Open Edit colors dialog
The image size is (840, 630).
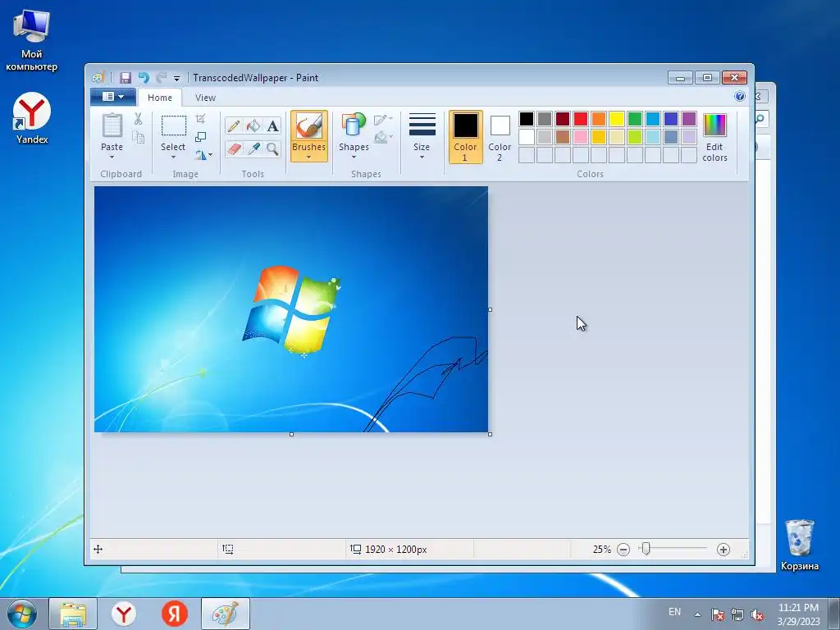[714, 137]
